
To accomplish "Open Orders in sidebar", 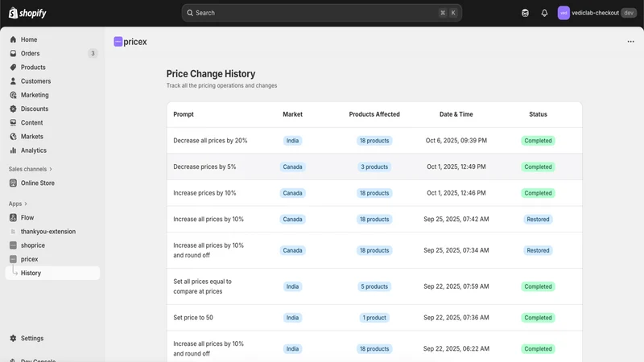I will (30, 53).
